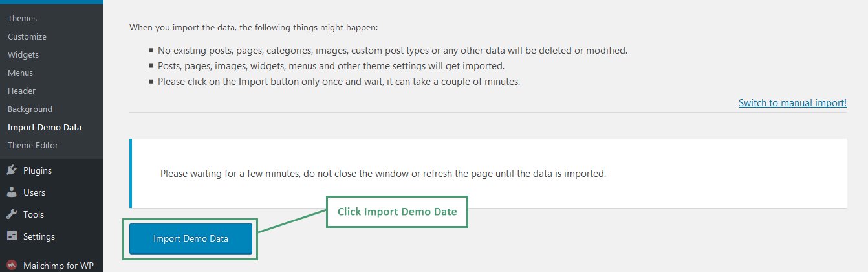This screenshot has width=868, height=272.
Task: Open the Header submenu item
Action: (21, 91)
